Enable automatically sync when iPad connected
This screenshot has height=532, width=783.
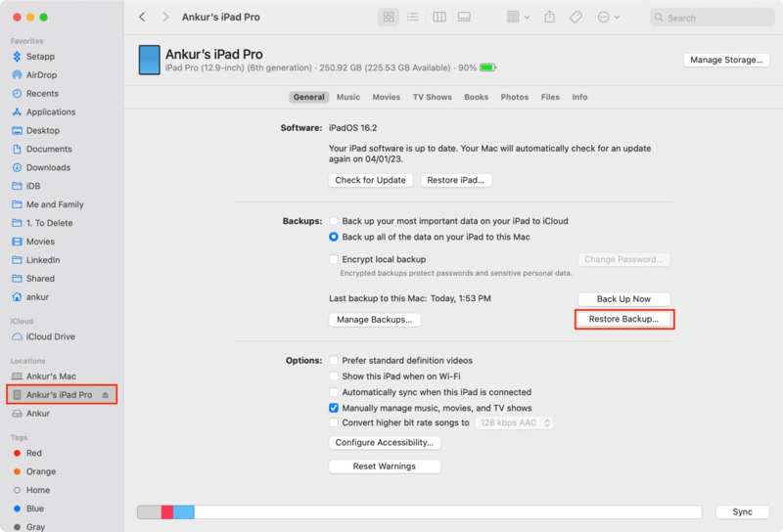[334, 392]
